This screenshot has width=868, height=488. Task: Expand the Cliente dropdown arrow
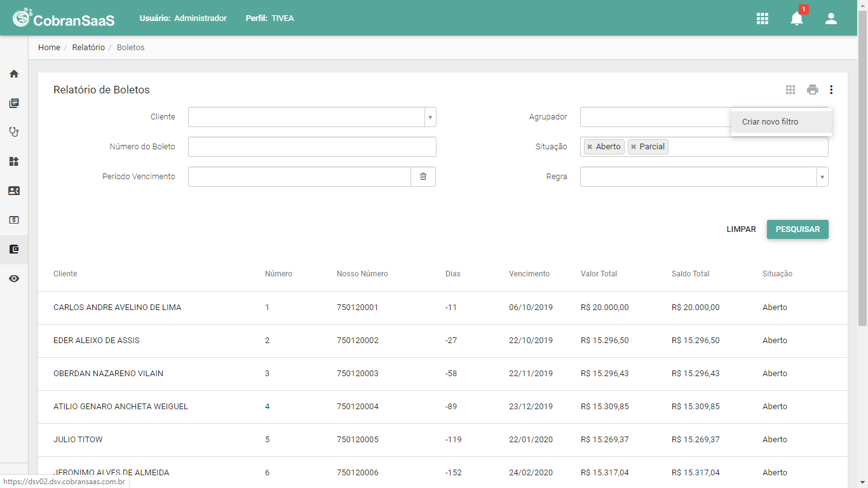tap(430, 117)
